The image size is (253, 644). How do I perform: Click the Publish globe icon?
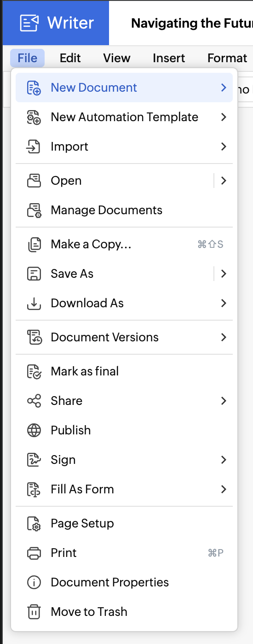(34, 430)
